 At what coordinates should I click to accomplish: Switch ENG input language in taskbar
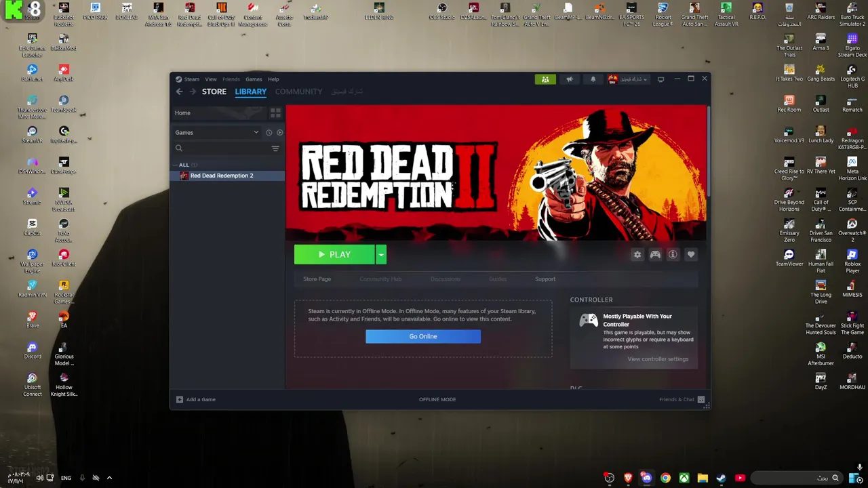click(x=66, y=478)
